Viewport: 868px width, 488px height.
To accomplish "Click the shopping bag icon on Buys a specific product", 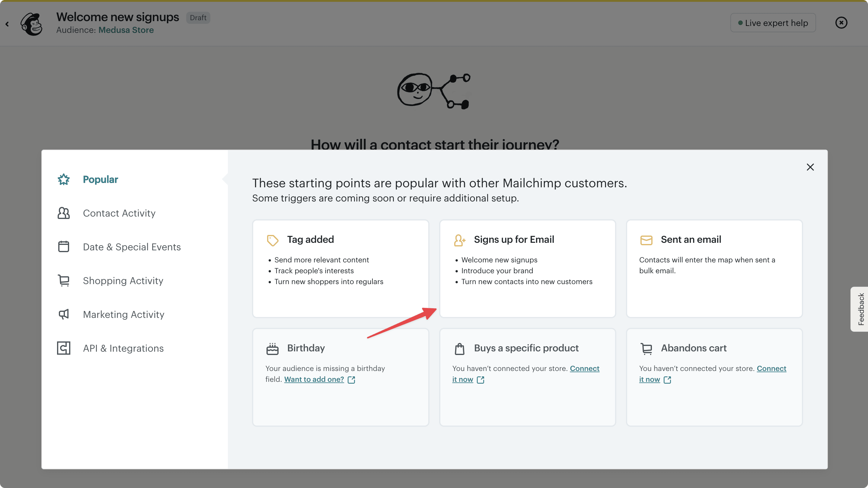I will pyautogui.click(x=459, y=348).
